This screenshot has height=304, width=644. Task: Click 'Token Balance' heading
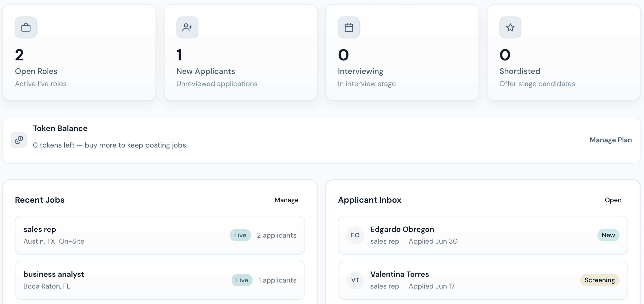pos(60,128)
